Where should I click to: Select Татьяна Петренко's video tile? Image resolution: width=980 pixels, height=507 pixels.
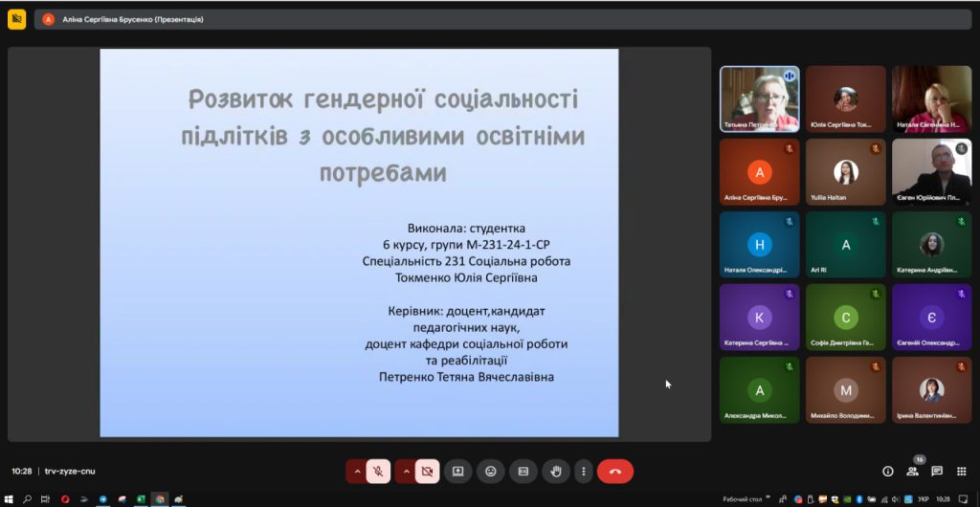click(759, 99)
